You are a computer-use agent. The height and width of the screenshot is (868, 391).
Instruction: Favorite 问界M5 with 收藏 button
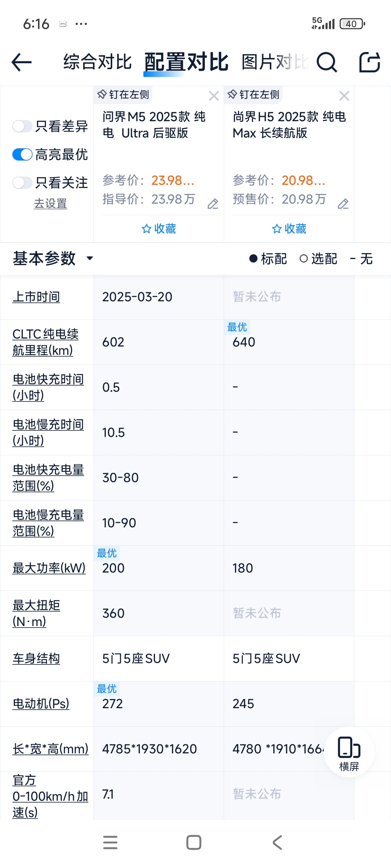coord(159,229)
